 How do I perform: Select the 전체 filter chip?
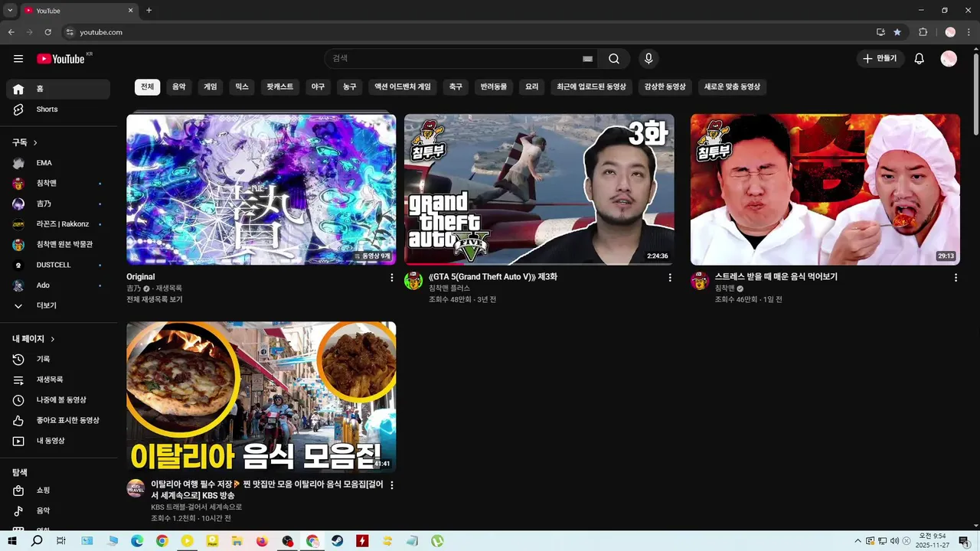147,87
